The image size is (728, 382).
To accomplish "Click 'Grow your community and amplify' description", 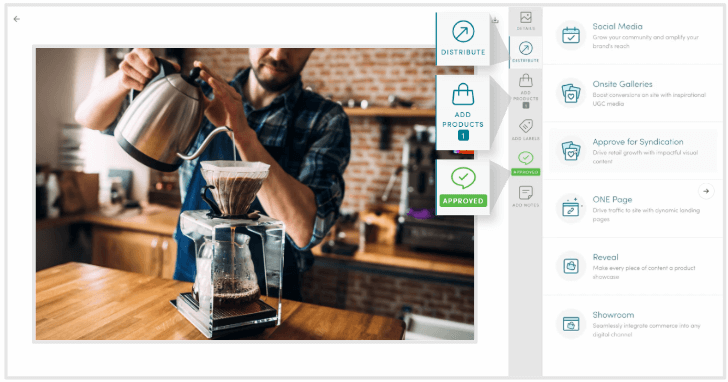I will [645, 41].
